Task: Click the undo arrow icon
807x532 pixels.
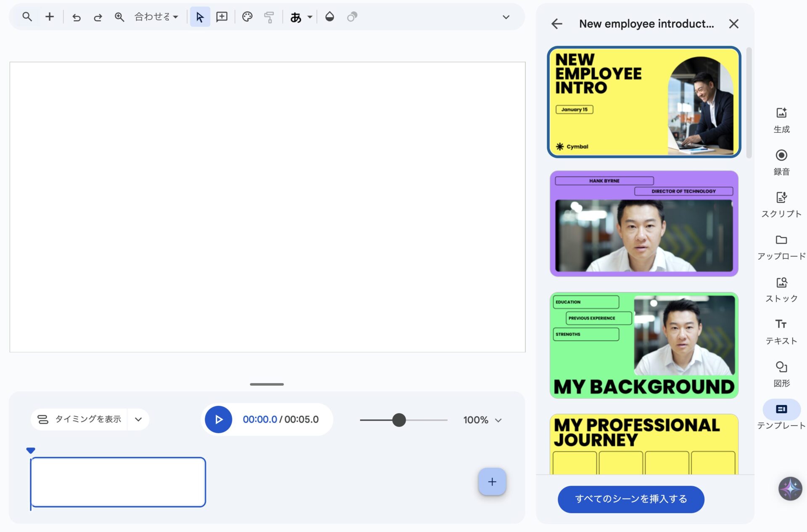Action: (76, 17)
